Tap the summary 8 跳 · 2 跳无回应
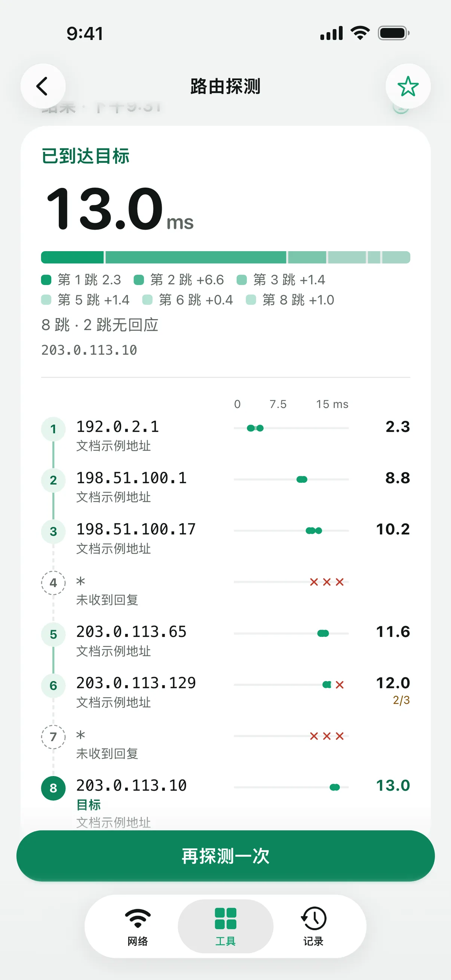The width and height of the screenshot is (451, 980). point(100,325)
